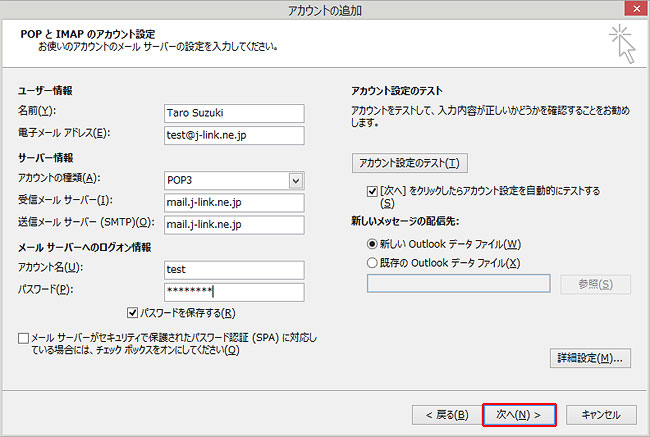650x437 pixels.
Task: Select new Outlook data file radio button
Action: [x=372, y=244]
